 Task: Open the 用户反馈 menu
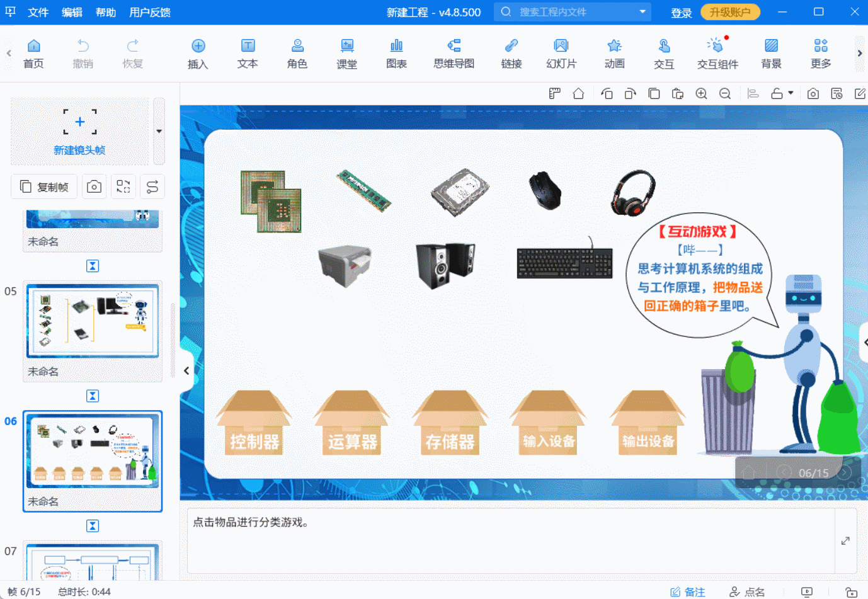(x=150, y=13)
